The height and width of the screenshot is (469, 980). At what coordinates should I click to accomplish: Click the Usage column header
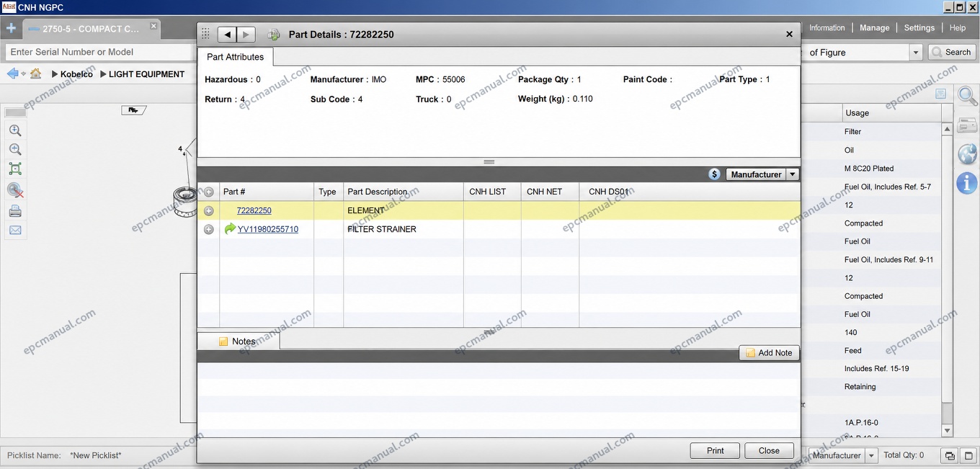pos(892,113)
